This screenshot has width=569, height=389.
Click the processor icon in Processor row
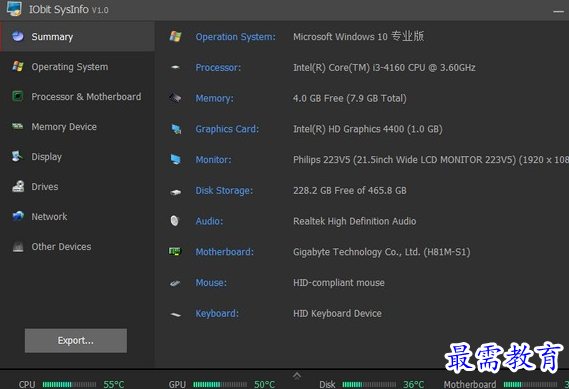(175, 67)
